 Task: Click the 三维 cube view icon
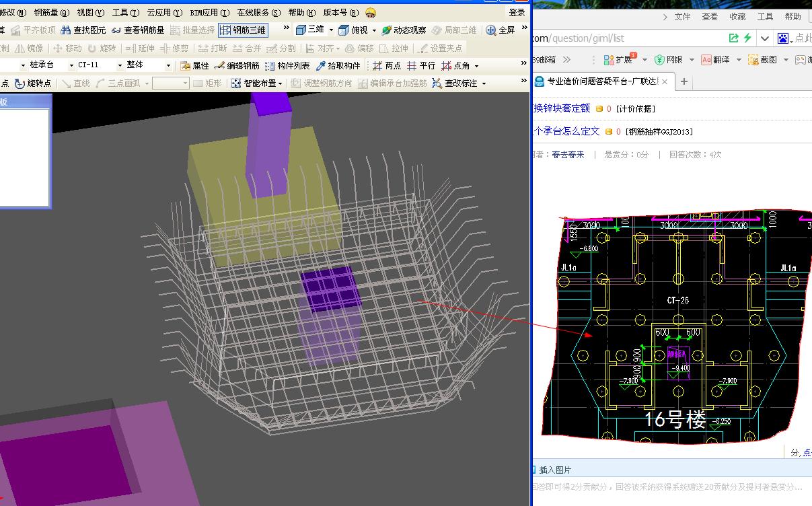tap(301, 30)
